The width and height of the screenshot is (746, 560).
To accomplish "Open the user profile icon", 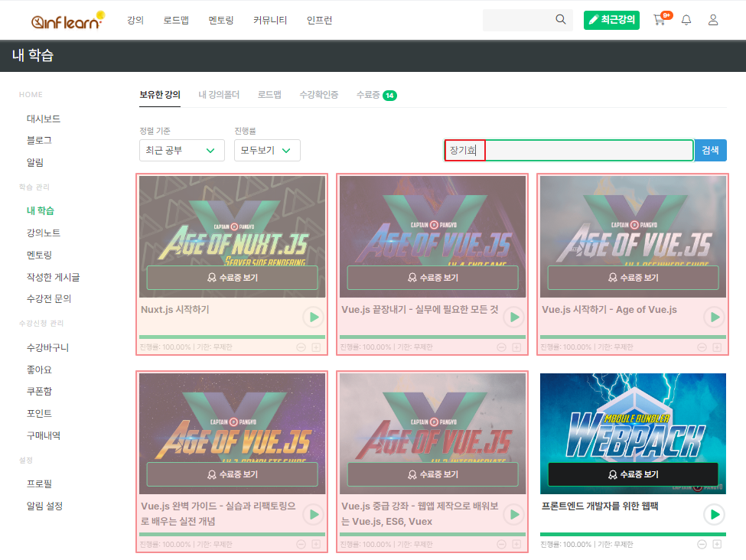I will [x=712, y=20].
